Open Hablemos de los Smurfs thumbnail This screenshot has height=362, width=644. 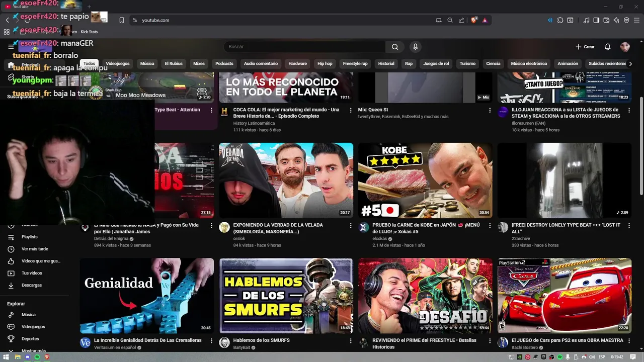pyautogui.click(x=286, y=296)
